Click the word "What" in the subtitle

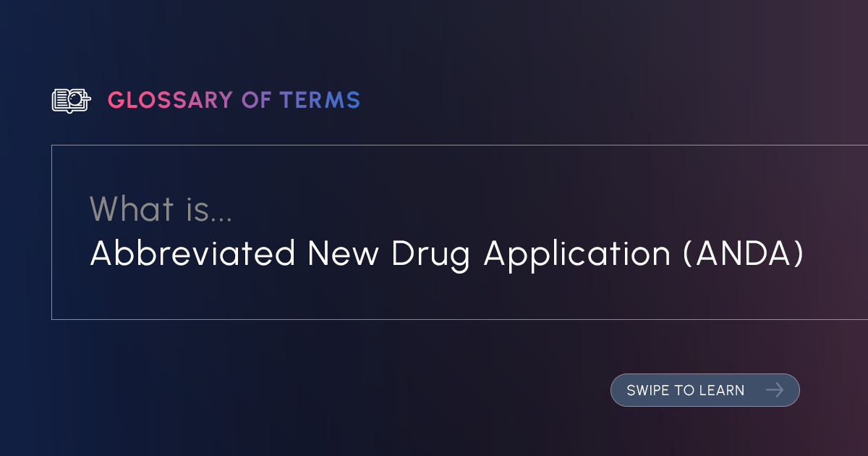(x=132, y=209)
